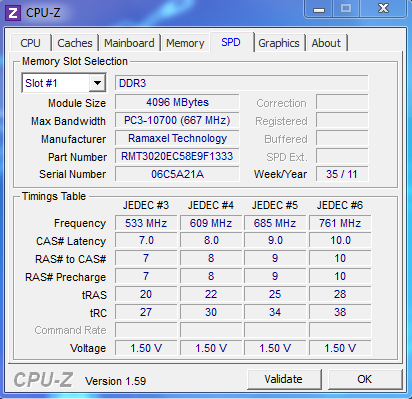Click the empty Correction field
The width and height of the screenshot is (412, 399).
point(342,102)
